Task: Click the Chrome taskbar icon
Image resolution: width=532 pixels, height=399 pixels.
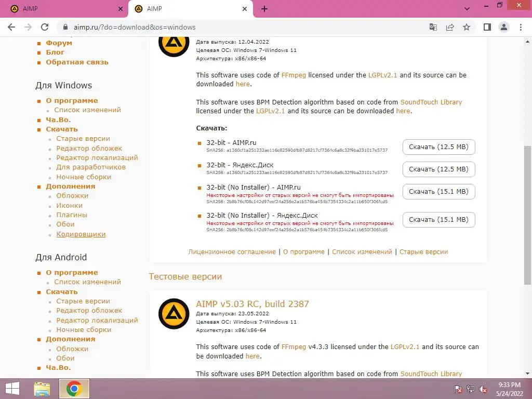Action: tap(74, 389)
